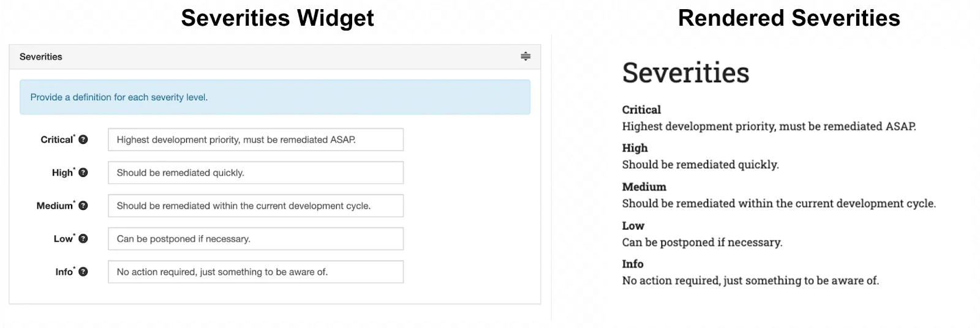Click the rendered Low severity term
Viewport: 980px width, 328px height.
[x=633, y=226]
